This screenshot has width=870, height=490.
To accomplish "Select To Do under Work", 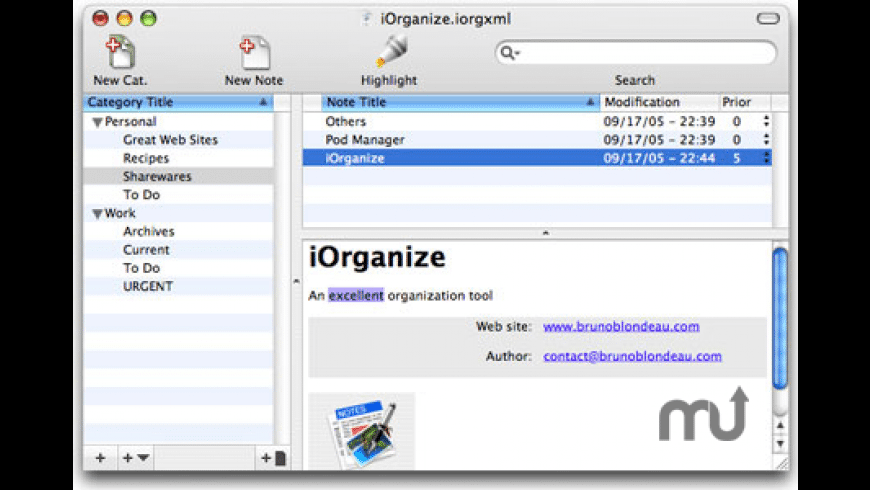I will click(x=141, y=268).
